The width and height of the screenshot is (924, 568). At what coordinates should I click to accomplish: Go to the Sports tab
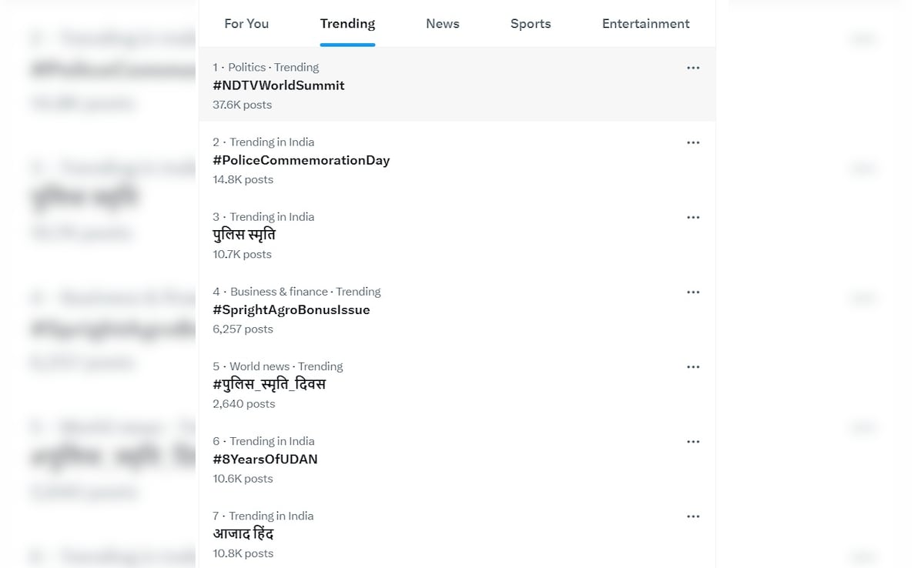[x=531, y=24]
